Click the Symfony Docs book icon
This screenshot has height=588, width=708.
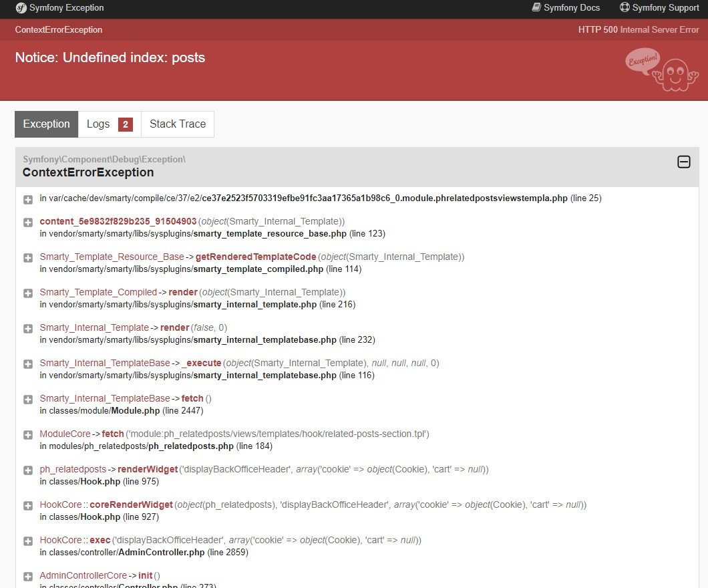point(536,7)
